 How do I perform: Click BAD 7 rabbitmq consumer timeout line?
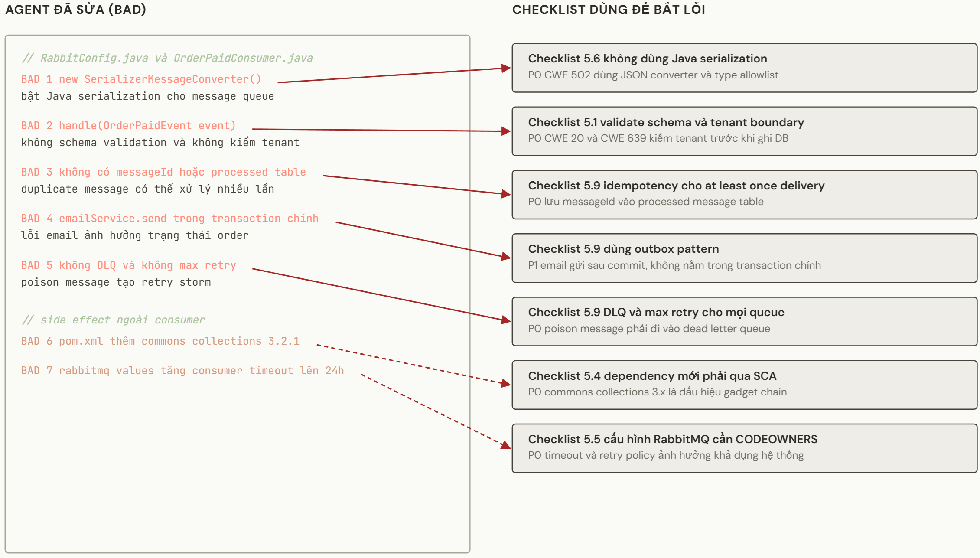coord(182,371)
